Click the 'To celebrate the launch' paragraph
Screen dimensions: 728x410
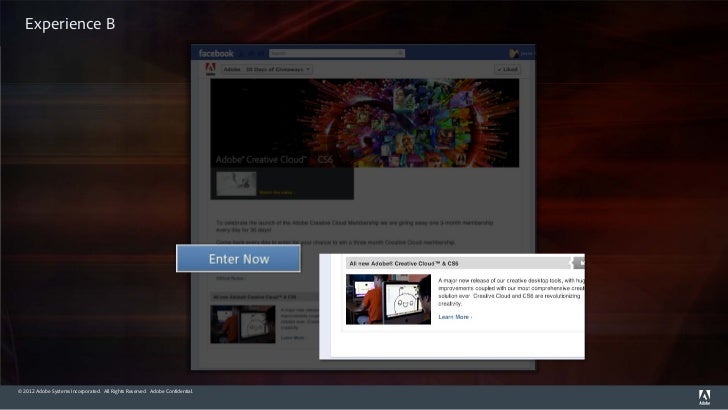point(355,226)
